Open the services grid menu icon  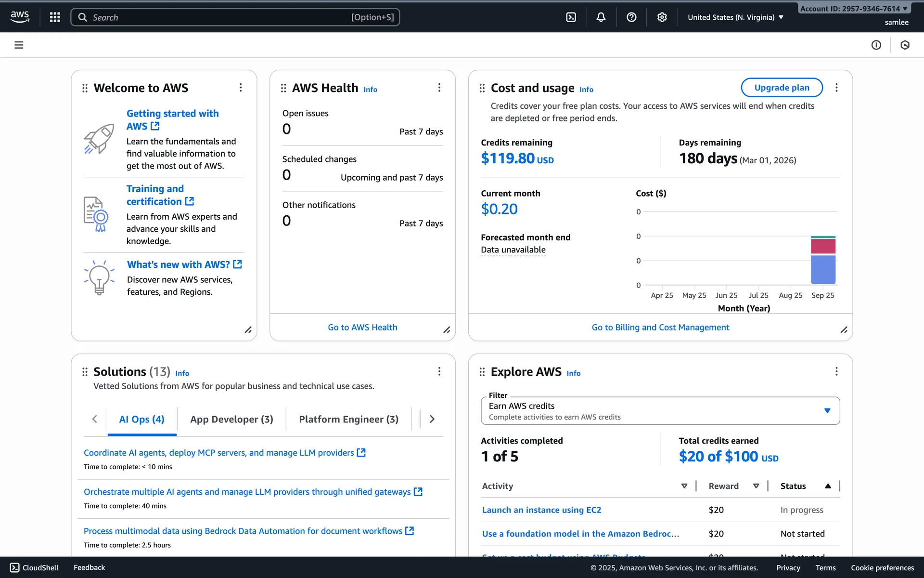pyautogui.click(x=55, y=17)
